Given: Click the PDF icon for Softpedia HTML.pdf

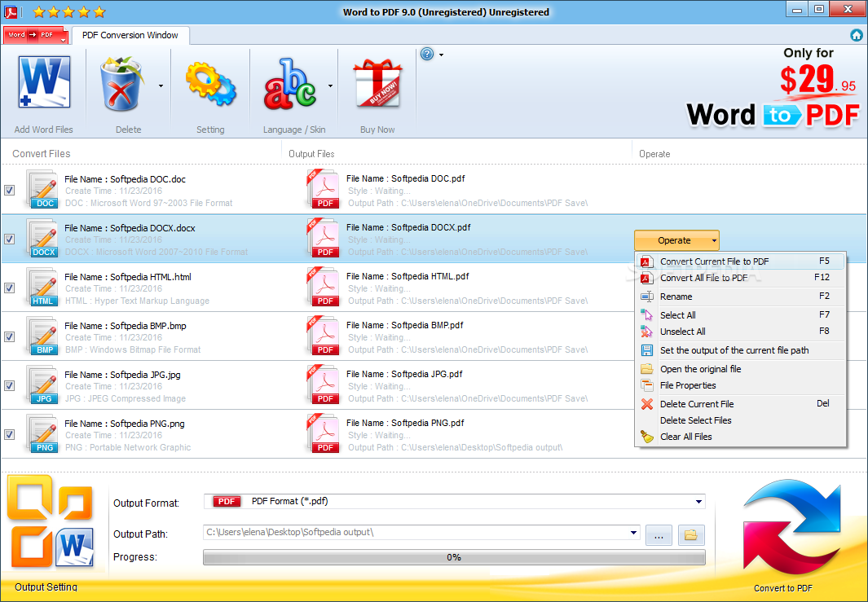Looking at the screenshot, I should 324,288.
